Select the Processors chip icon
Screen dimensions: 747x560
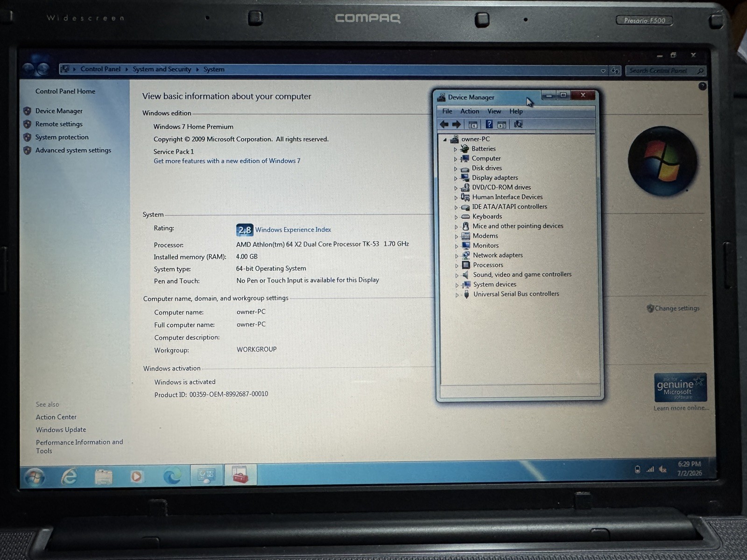[x=466, y=265]
